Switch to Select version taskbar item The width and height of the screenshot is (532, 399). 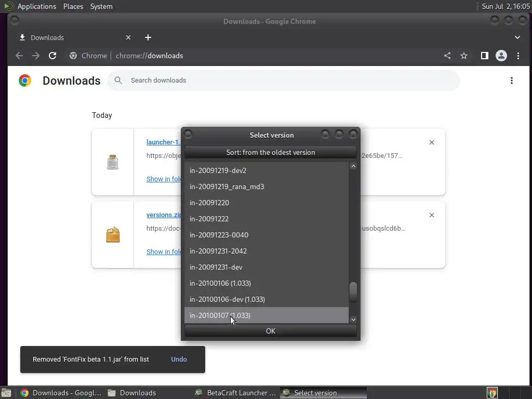(323, 393)
